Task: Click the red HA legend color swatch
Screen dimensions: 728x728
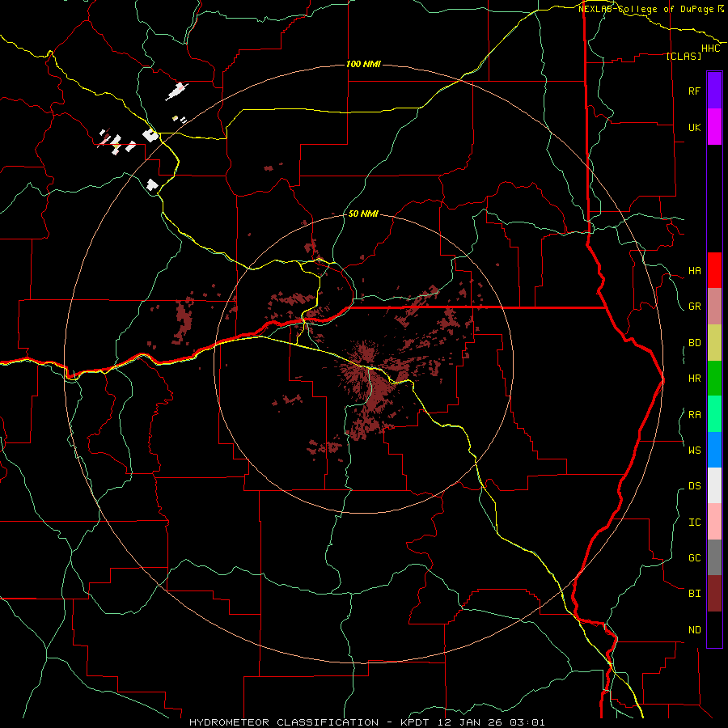Action: pos(714,270)
